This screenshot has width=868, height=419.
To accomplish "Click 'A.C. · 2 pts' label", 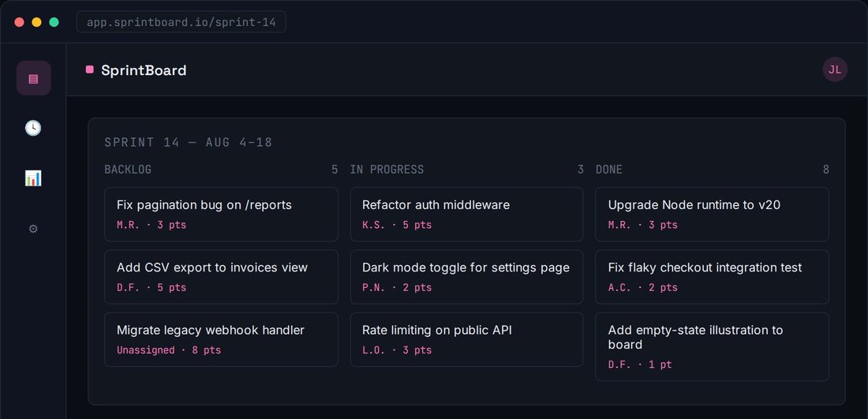I will point(642,287).
